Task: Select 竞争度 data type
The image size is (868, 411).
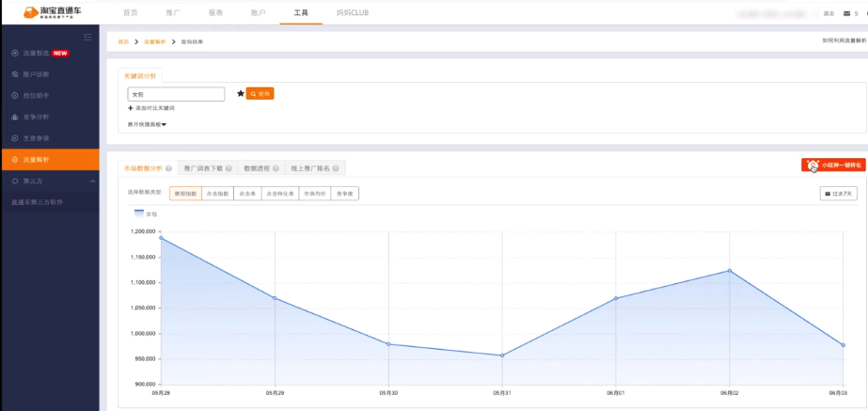Action: click(x=344, y=194)
